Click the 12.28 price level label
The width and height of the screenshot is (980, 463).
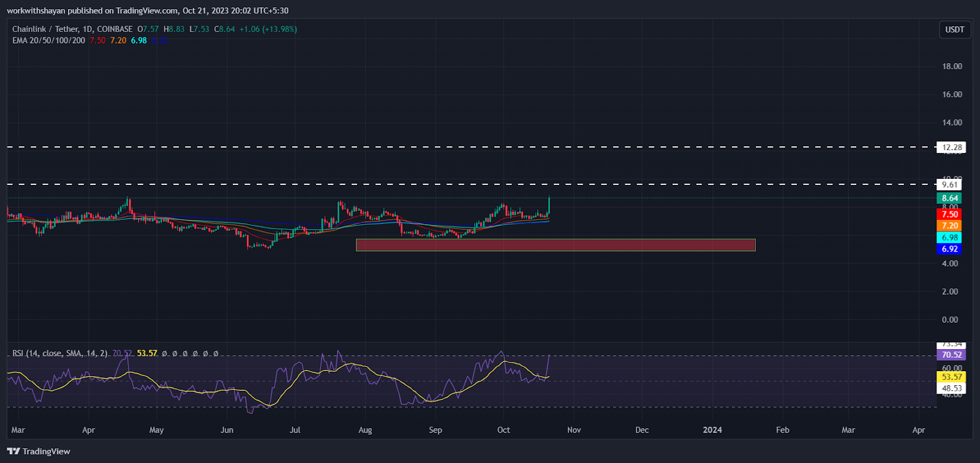[951, 148]
